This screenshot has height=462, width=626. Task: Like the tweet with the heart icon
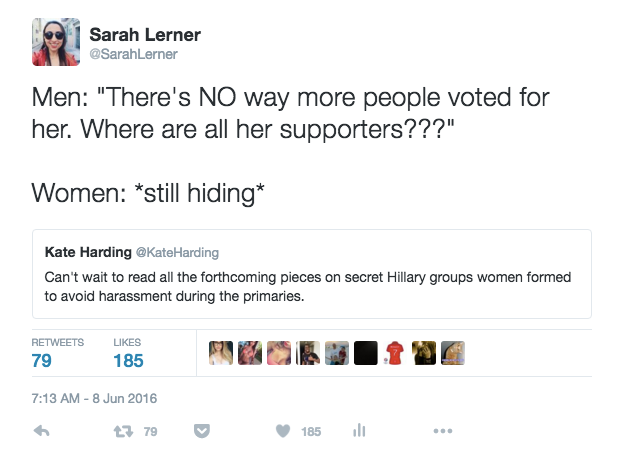click(x=284, y=431)
